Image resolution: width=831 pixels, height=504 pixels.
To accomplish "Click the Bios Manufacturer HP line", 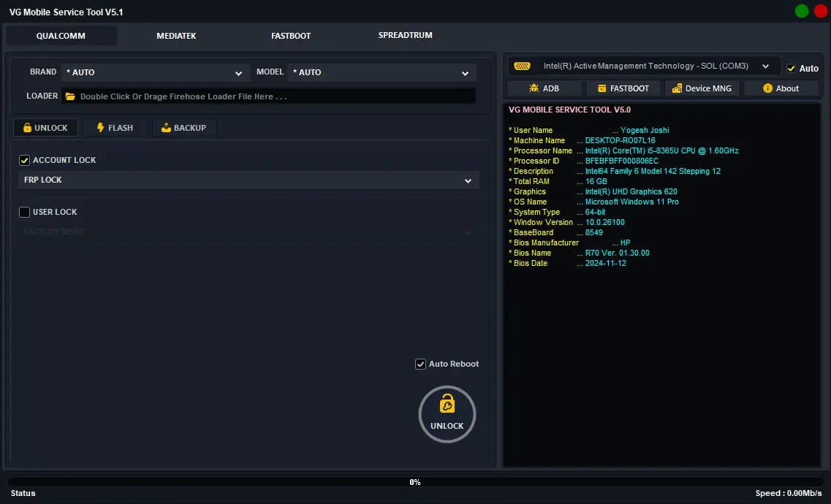I will pos(569,243).
